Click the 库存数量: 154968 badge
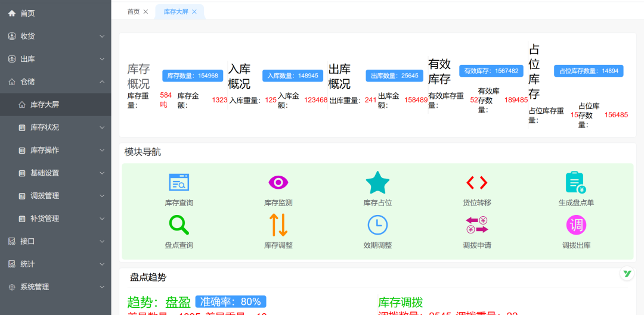The image size is (644, 315). coord(193,76)
